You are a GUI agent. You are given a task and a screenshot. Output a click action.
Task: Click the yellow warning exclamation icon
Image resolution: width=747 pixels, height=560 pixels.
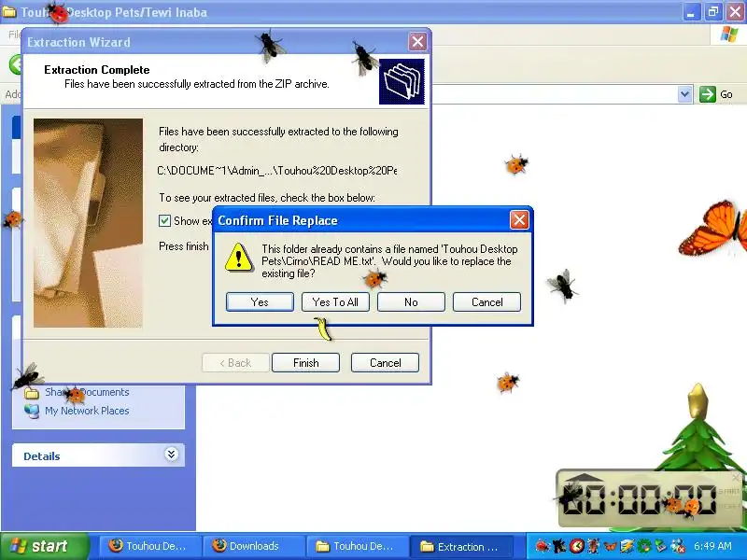239,258
